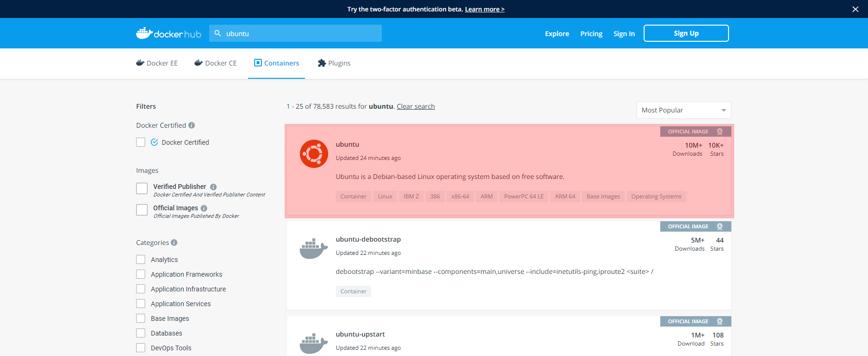
Task: Click ubuntu's official image ribbon icon
Action: [x=720, y=131]
